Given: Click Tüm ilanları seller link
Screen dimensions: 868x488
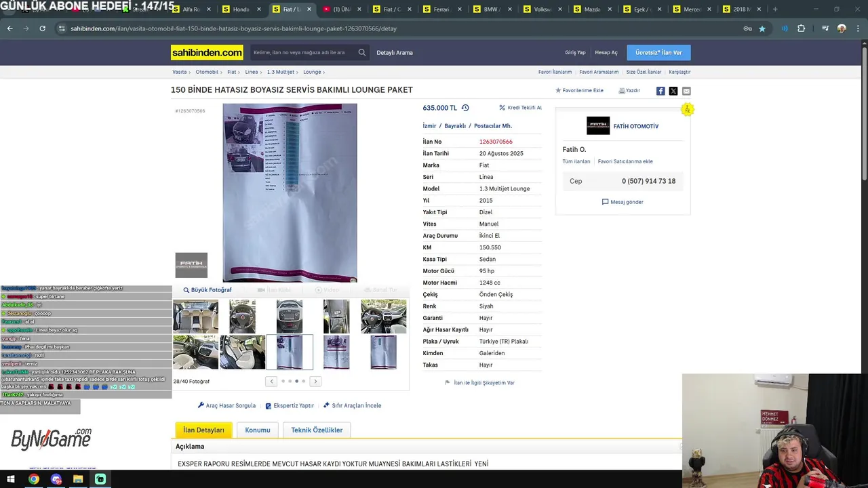Looking at the screenshot, I should point(576,161).
